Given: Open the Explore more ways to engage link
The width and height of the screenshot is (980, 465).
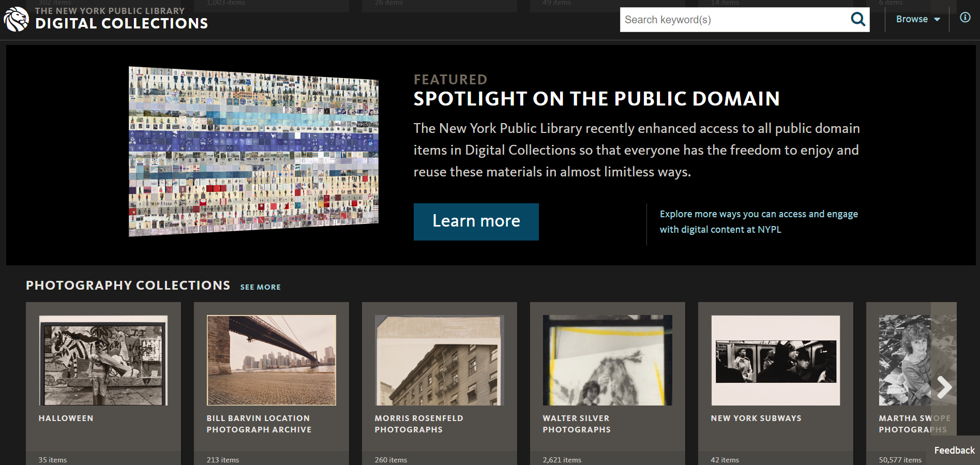Looking at the screenshot, I should tap(758, 221).
